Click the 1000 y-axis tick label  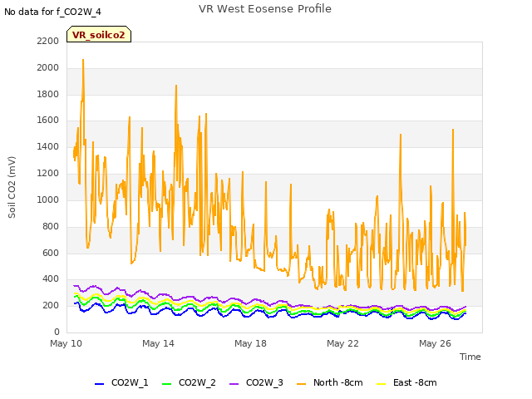tap(48, 199)
